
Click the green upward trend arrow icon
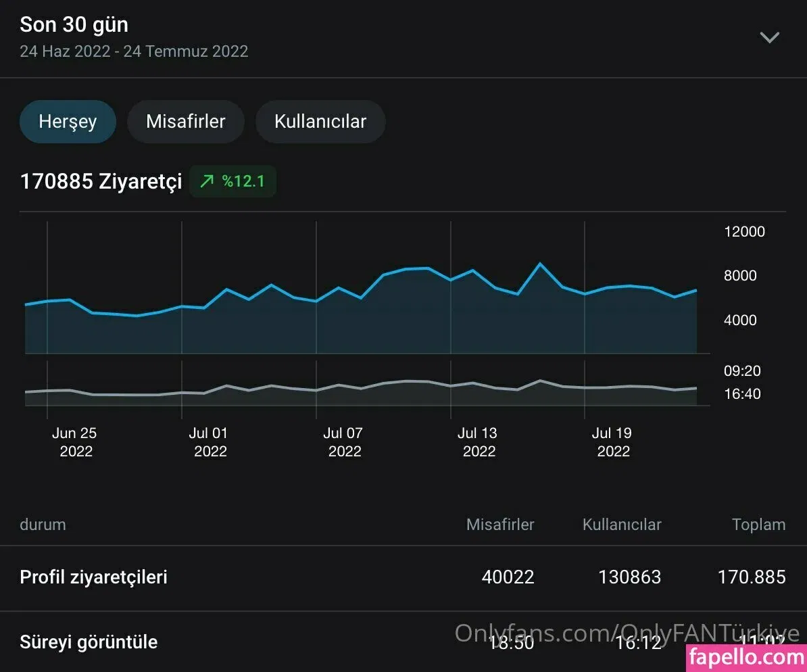[207, 181]
